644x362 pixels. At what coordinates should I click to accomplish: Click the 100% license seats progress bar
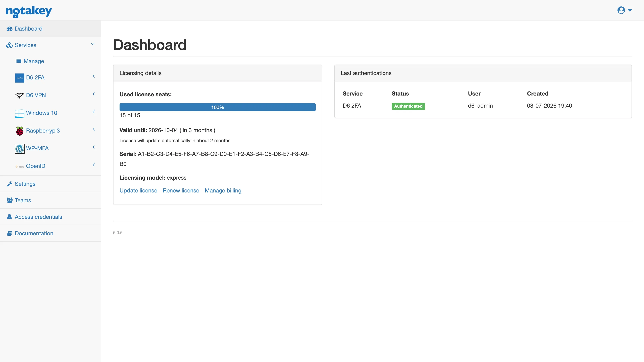pyautogui.click(x=218, y=107)
